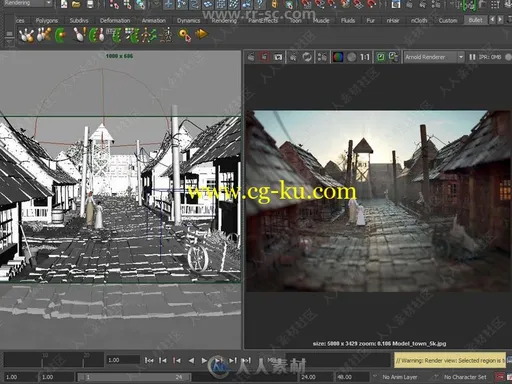Open the nCloth shelf tab
The width and height of the screenshot is (512, 384).
click(x=419, y=21)
